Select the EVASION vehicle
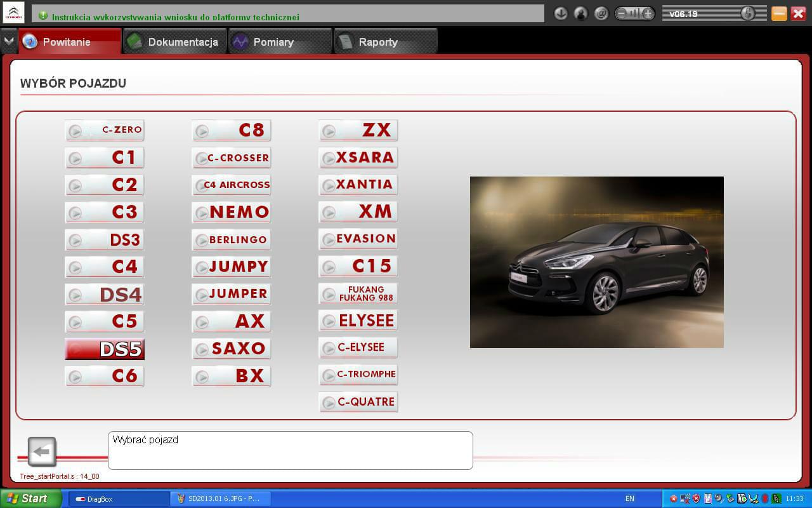 pyautogui.click(x=358, y=239)
